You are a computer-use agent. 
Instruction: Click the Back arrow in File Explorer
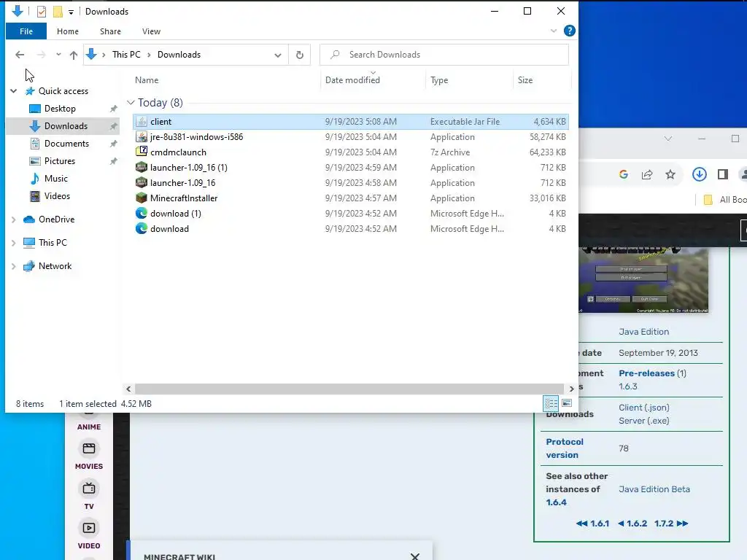pos(20,55)
